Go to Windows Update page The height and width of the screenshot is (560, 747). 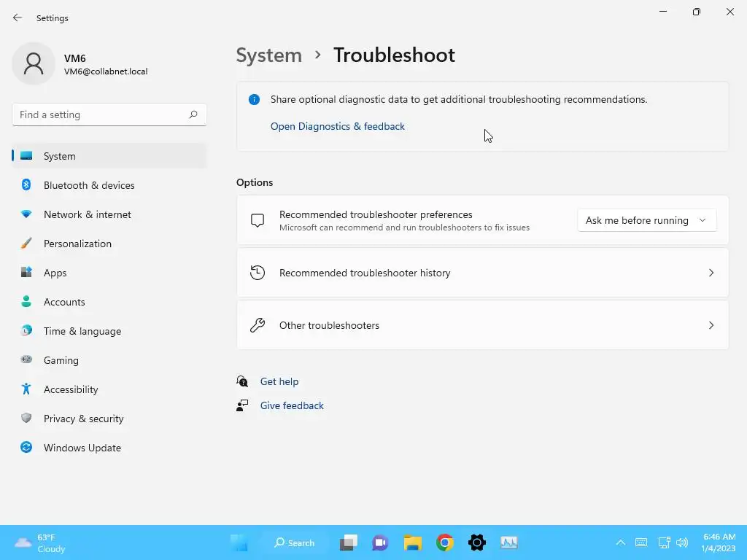pyautogui.click(x=109, y=447)
